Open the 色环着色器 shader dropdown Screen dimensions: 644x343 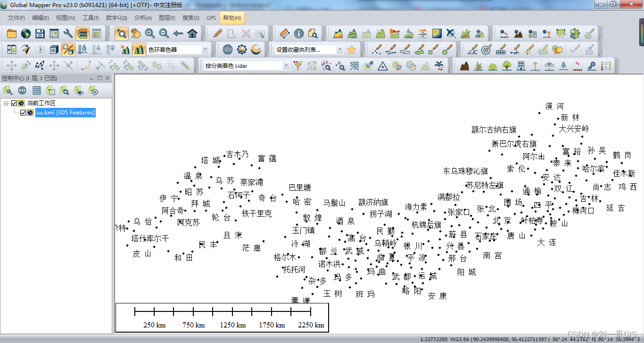(x=178, y=49)
